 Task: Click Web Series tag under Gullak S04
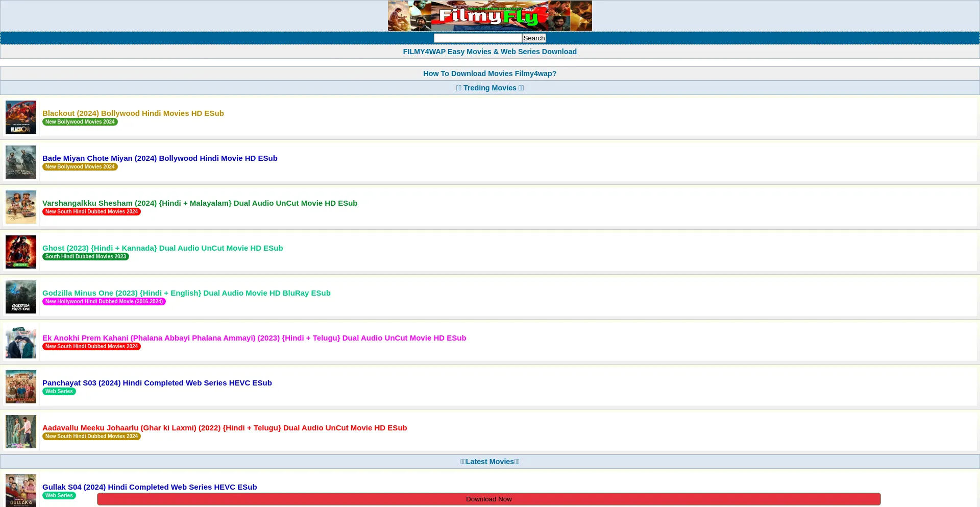pos(59,496)
